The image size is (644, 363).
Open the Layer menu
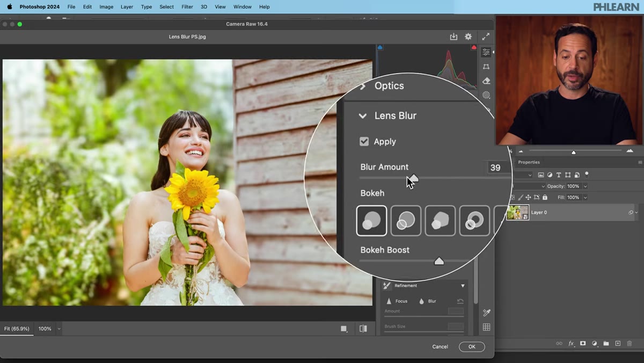point(127,7)
